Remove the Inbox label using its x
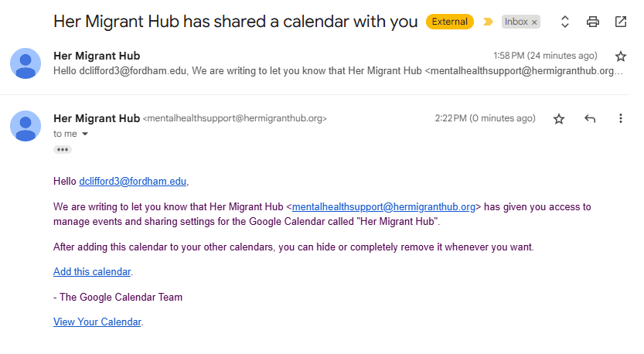This screenshot has height=354, width=644. 534,22
